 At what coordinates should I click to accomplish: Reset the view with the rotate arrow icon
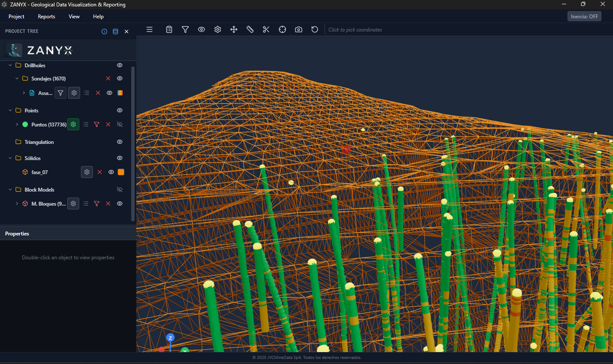coord(315,29)
